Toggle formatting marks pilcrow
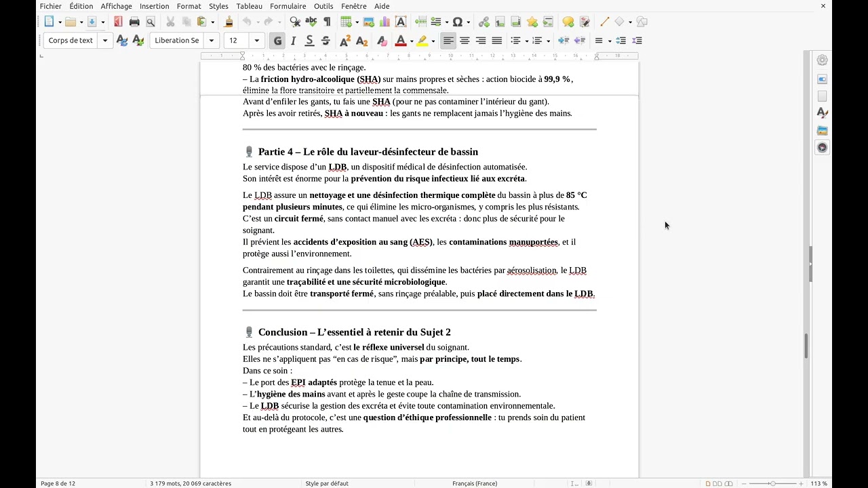This screenshot has height=488, width=868. [x=327, y=22]
